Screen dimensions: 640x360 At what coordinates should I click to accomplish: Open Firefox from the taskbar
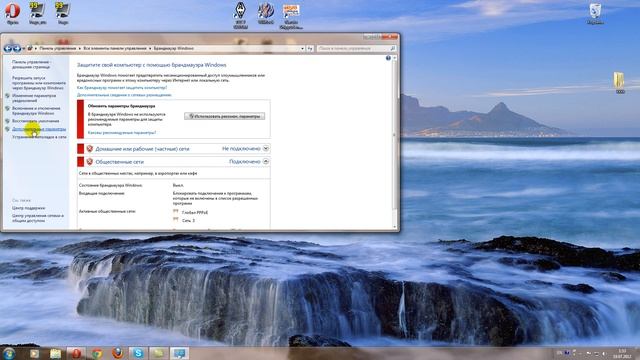point(118,353)
